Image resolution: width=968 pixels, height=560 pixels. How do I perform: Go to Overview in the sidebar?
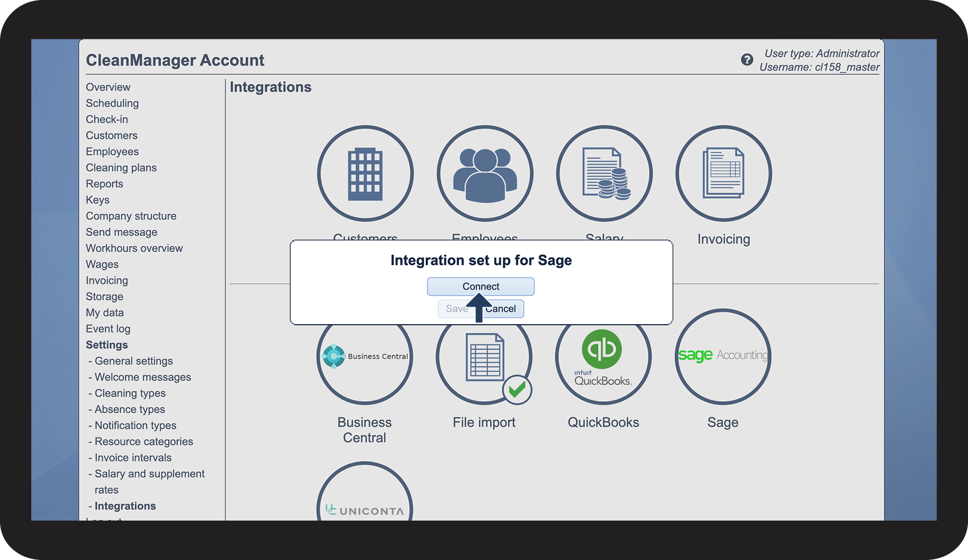108,87
